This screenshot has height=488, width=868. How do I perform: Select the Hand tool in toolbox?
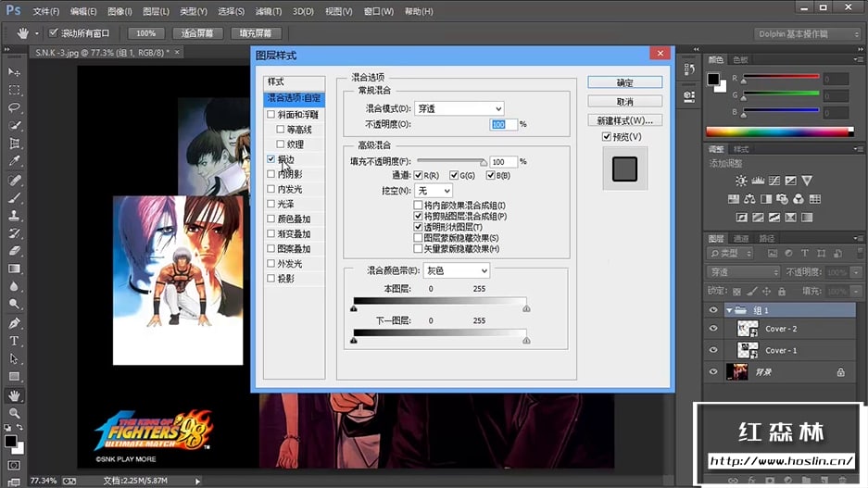[x=15, y=395]
